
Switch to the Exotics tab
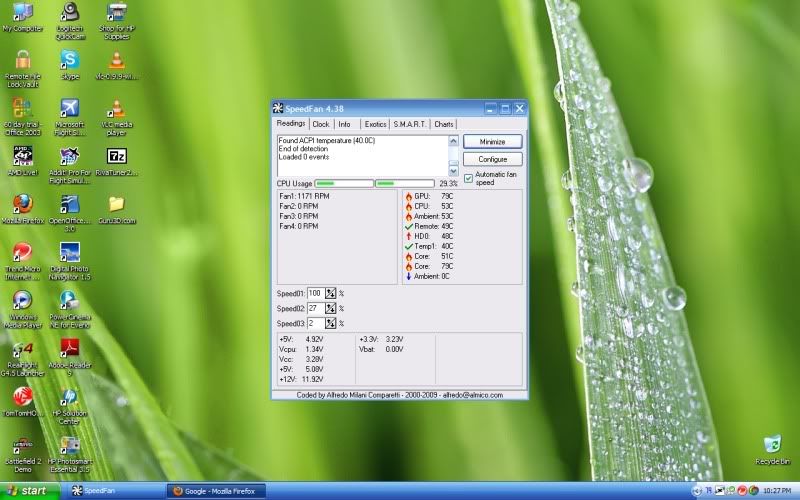click(375, 124)
